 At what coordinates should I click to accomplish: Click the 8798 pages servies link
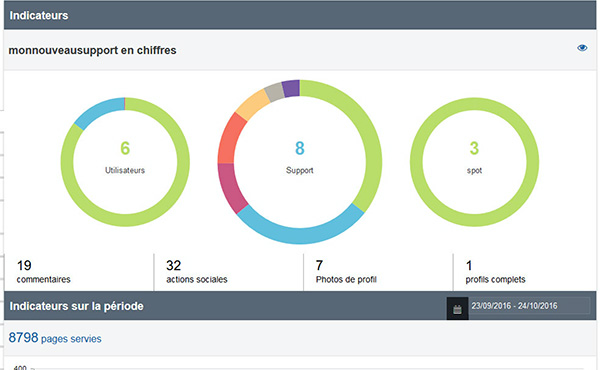tap(55, 338)
